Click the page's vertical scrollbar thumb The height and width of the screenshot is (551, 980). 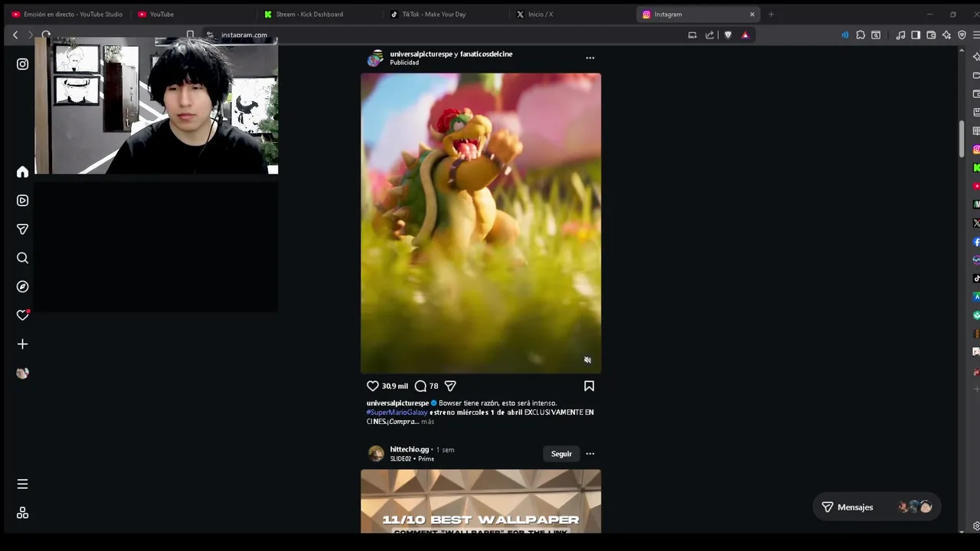[962, 139]
